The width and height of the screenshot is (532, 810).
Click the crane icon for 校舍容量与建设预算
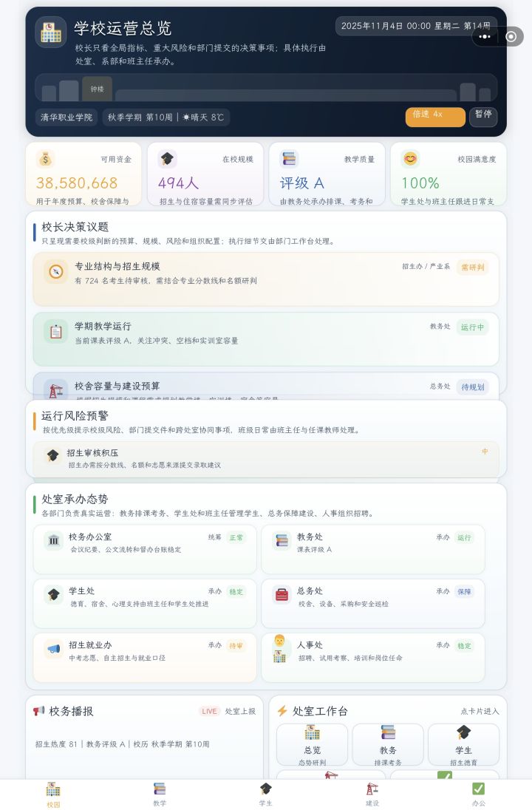55,390
